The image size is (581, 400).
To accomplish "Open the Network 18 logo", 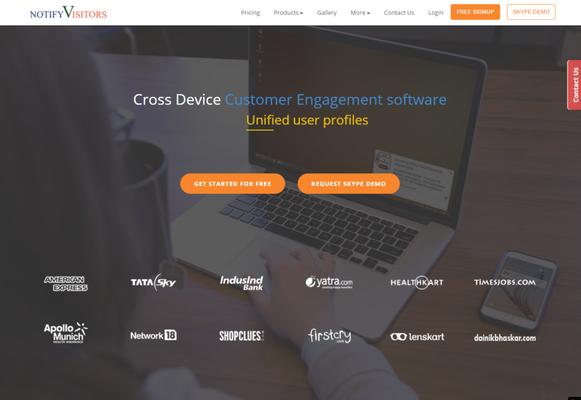I will [153, 336].
